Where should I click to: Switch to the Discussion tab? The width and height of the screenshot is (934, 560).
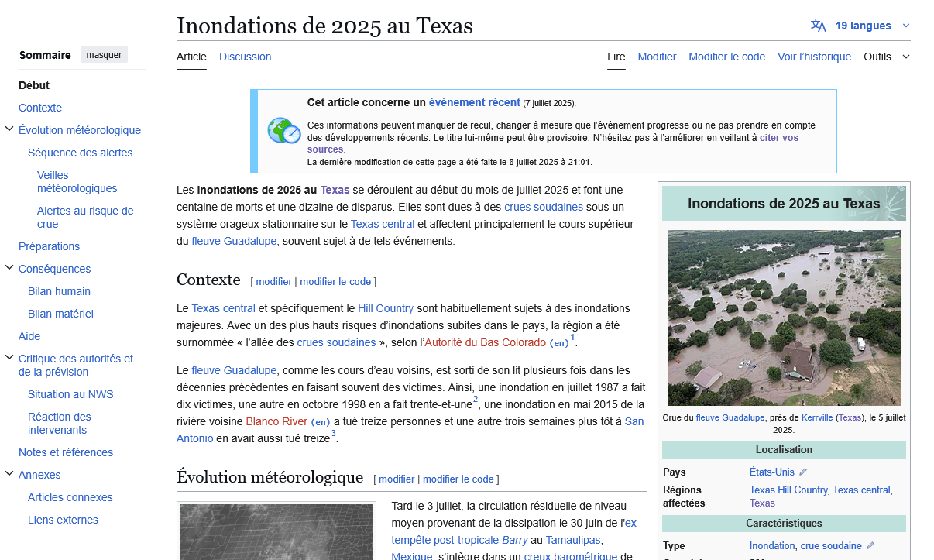pyautogui.click(x=245, y=57)
